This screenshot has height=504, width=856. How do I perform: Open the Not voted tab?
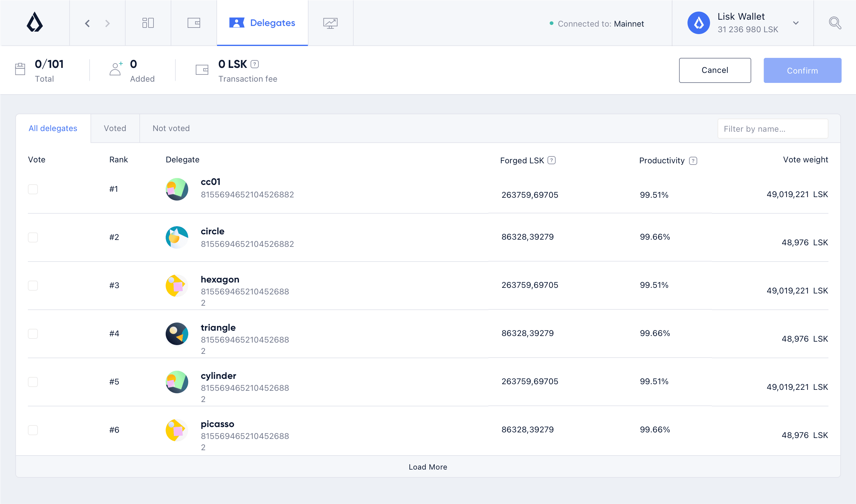pos(171,128)
